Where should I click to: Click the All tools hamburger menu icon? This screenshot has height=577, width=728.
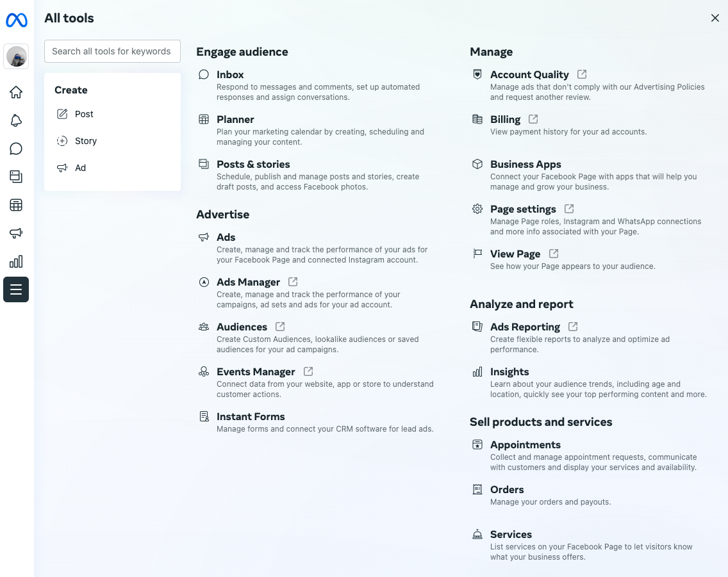coord(16,289)
